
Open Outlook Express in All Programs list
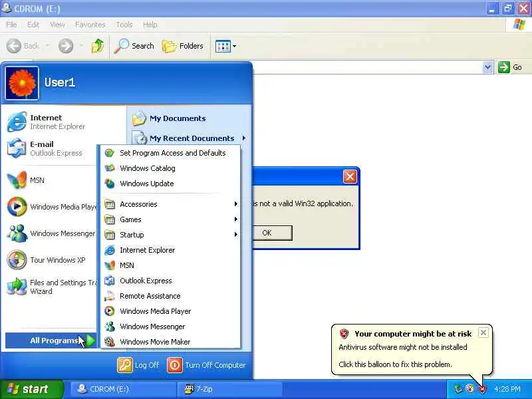(170, 281)
